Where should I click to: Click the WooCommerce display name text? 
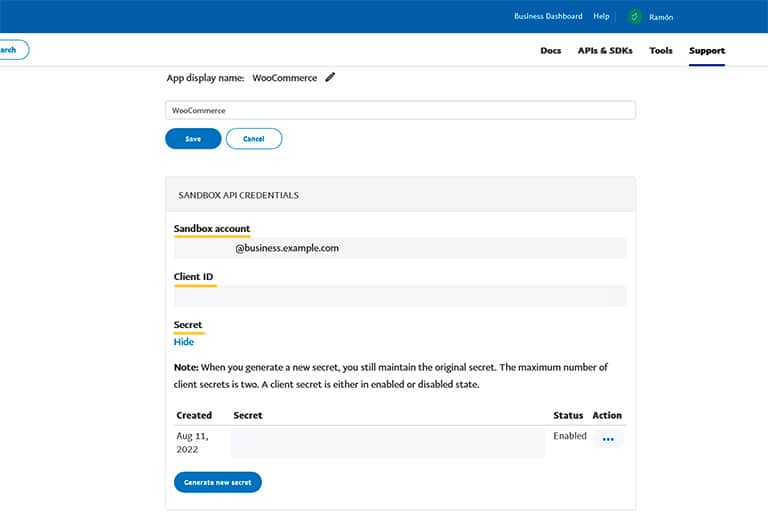point(285,78)
